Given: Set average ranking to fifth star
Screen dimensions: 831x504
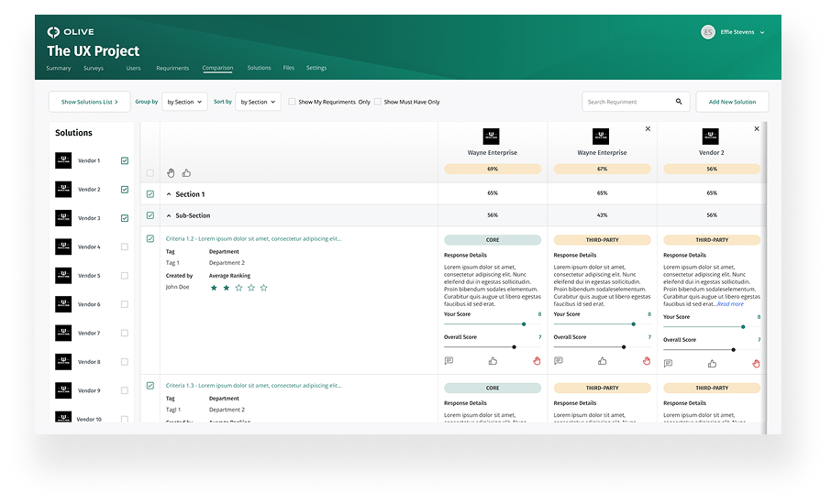Looking at the screenshot, I should [263, 288].
